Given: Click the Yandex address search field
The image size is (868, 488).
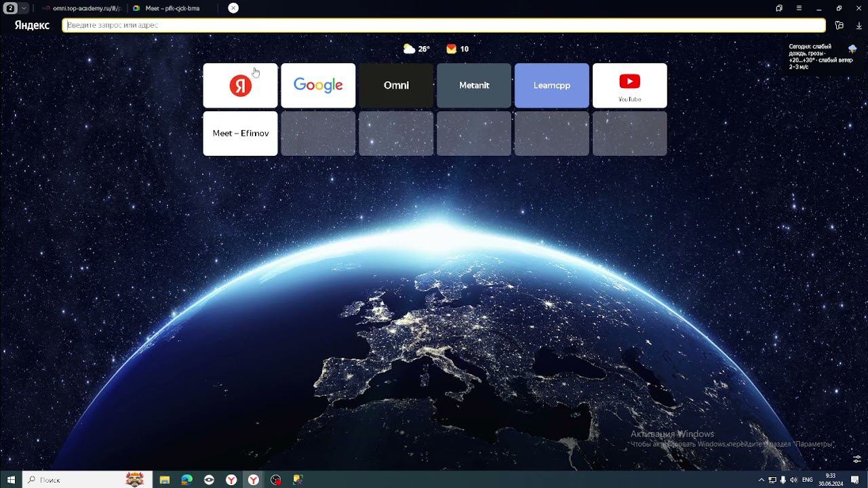Looking at the screenshot, I should coord(443,25).
